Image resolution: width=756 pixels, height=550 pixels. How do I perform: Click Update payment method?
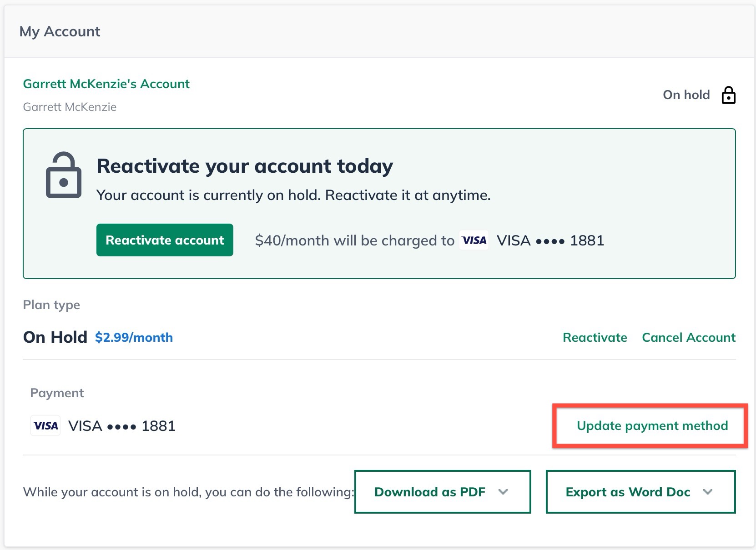pos(652,426)
